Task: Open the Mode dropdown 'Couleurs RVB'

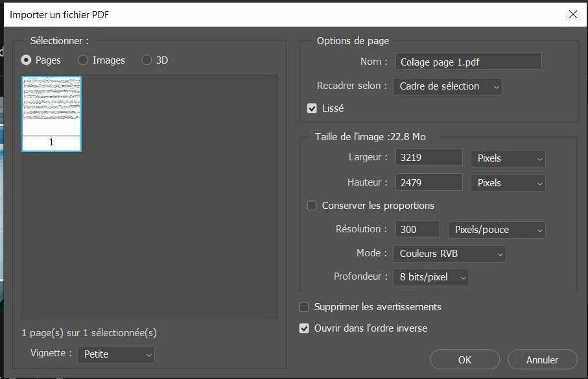Action: click(449, 254)
